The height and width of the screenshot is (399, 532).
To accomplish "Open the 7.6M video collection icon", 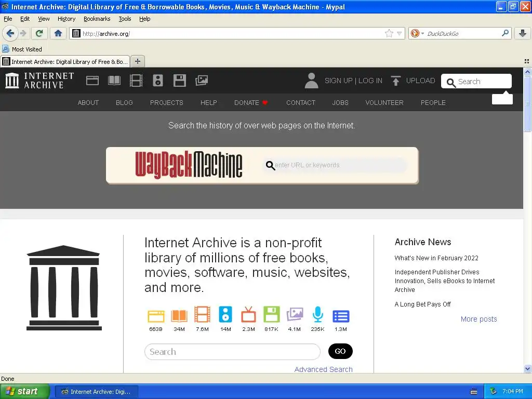I will 202,314.
